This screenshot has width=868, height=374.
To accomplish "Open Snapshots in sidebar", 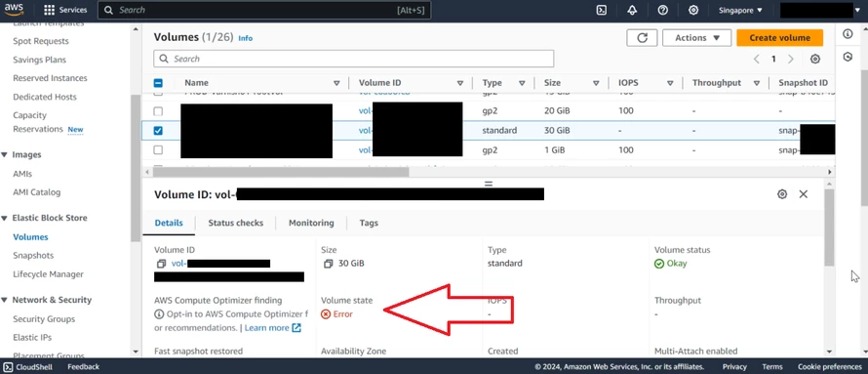I will [x=33, y=256].
